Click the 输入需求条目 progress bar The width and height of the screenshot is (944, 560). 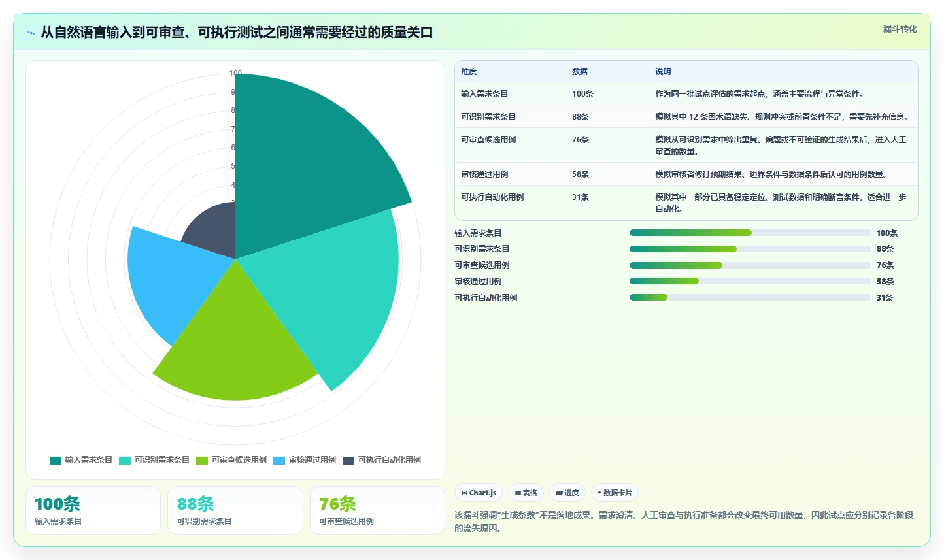pyautogui.click(x=750, y=233)
